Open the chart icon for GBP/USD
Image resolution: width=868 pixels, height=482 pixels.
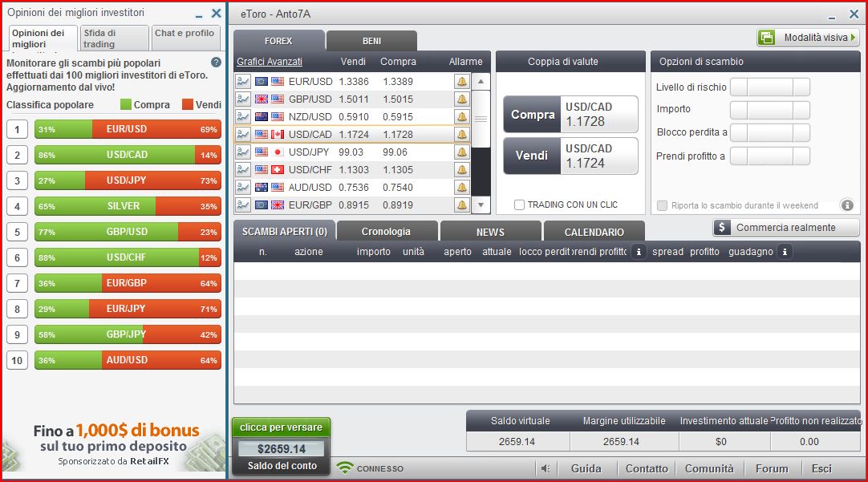coord(243,99)
